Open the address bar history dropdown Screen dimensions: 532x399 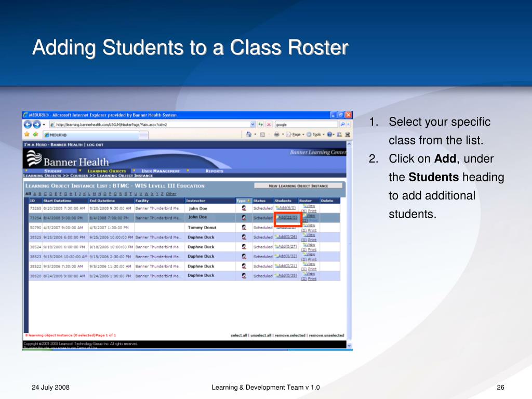(x=252, y=125)
